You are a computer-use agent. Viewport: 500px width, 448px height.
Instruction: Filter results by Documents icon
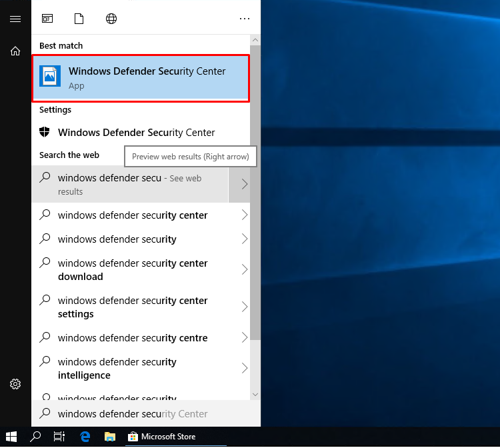[79, 19]
